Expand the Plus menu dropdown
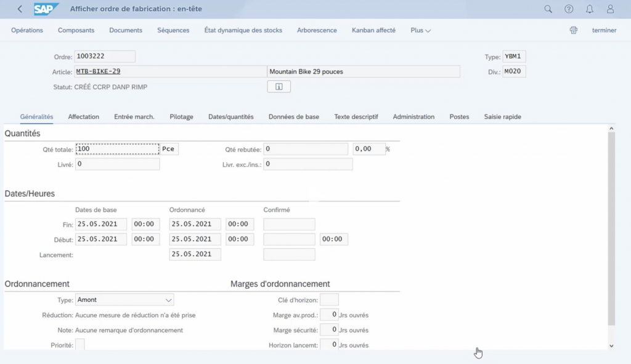 pyautogui.click(x=420, y=30)
